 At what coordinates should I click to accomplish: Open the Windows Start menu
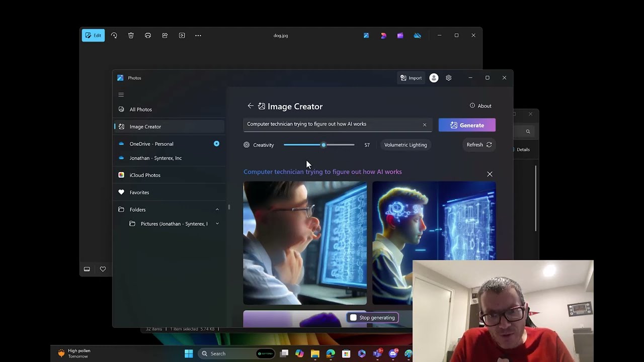[x=189, y=353]
